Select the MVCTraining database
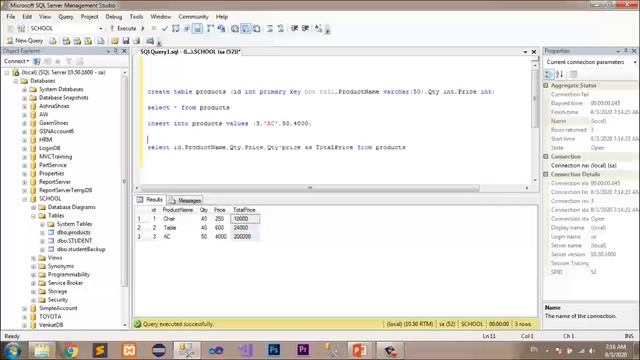Viewport: 640px width, 360px height. [x=56, y=157]
